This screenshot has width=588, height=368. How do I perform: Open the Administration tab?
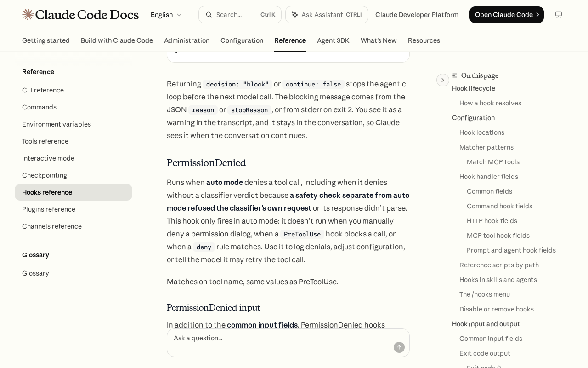(x=187, y=40)
